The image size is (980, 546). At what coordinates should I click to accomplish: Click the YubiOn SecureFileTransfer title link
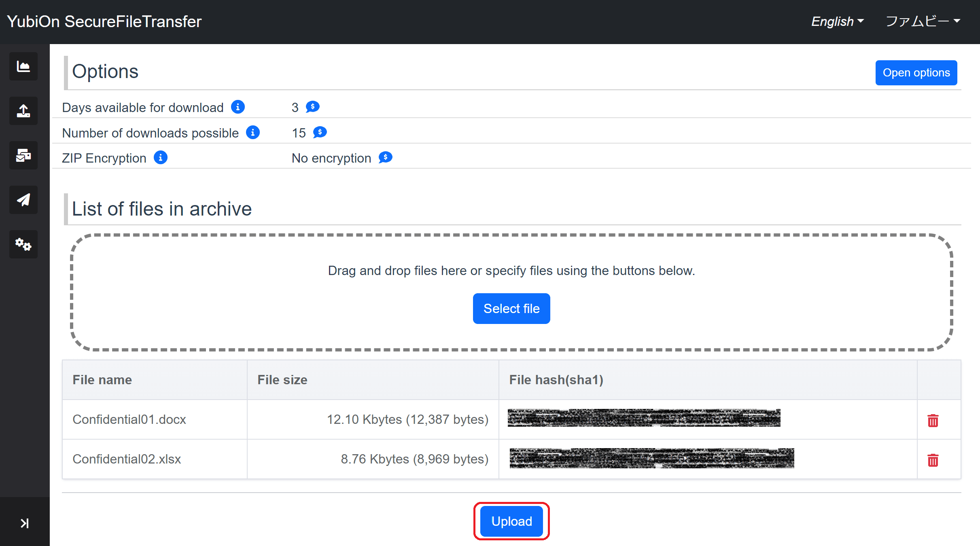[x=104, y=21]
